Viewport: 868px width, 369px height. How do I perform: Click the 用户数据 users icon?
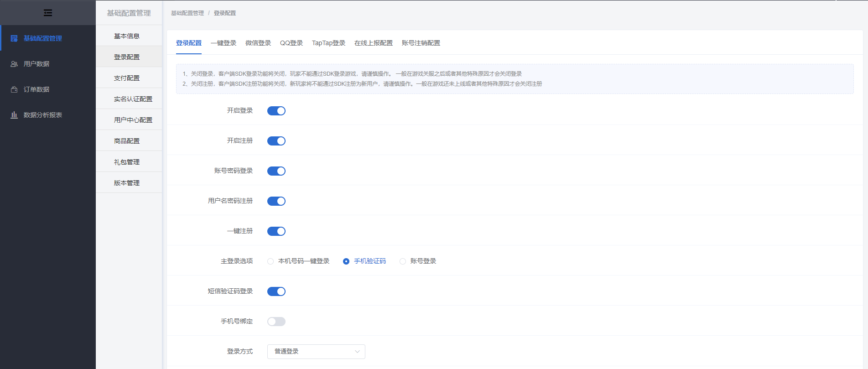(x=14, y=64)
